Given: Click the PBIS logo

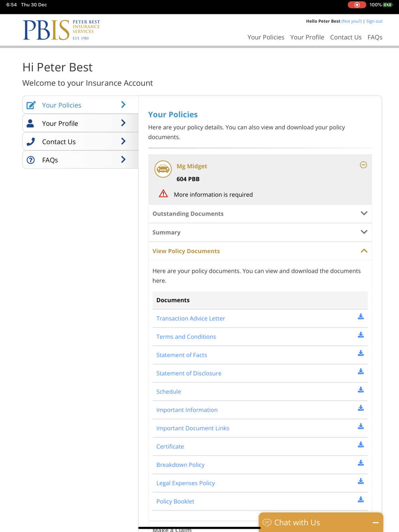Looking at the screenshot, I should point(61,30).
